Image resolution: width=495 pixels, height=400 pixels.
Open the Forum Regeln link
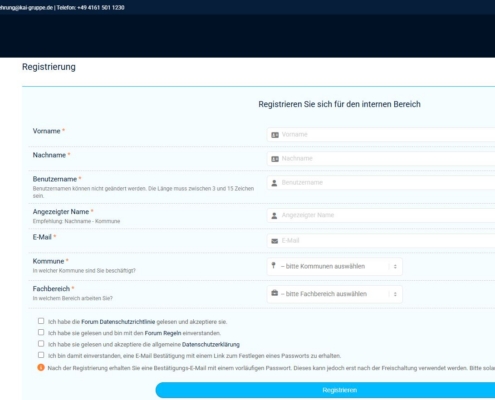click(x=163, y=333)
